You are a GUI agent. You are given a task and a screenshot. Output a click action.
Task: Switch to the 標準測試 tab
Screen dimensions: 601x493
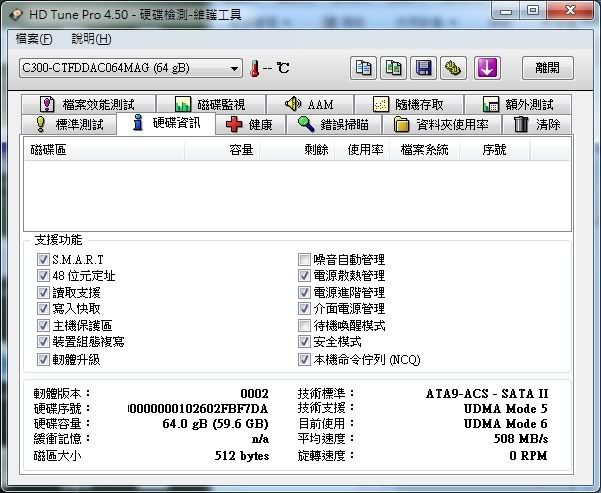[x=69, y=124]
